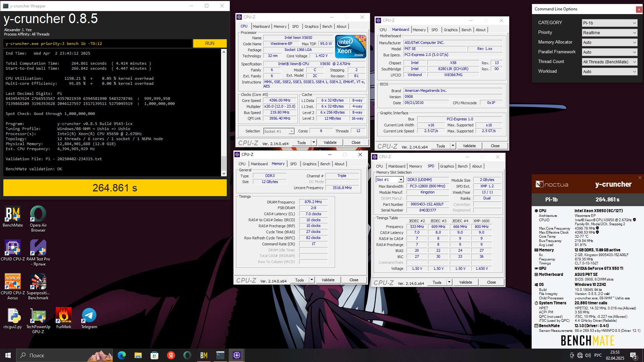
Task: Switch to the SPD tab in CPU-Z Memory window
Action: coord(293,164)
